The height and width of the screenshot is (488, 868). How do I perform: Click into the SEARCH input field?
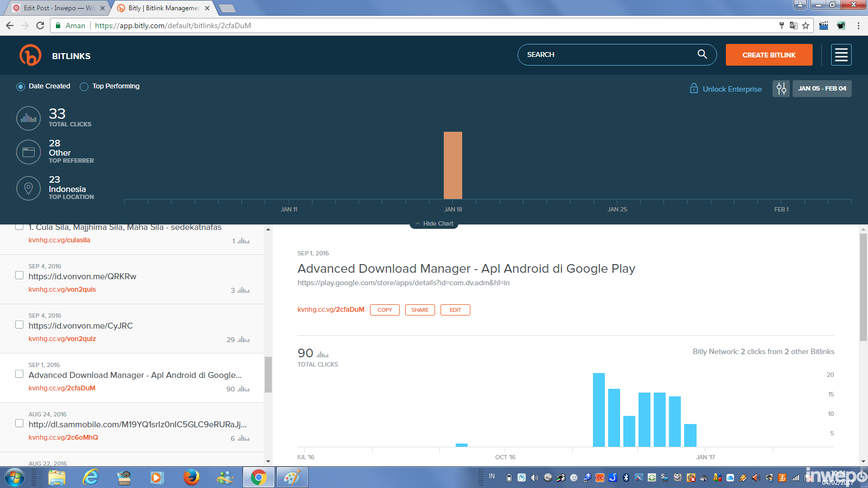(608, 55)
